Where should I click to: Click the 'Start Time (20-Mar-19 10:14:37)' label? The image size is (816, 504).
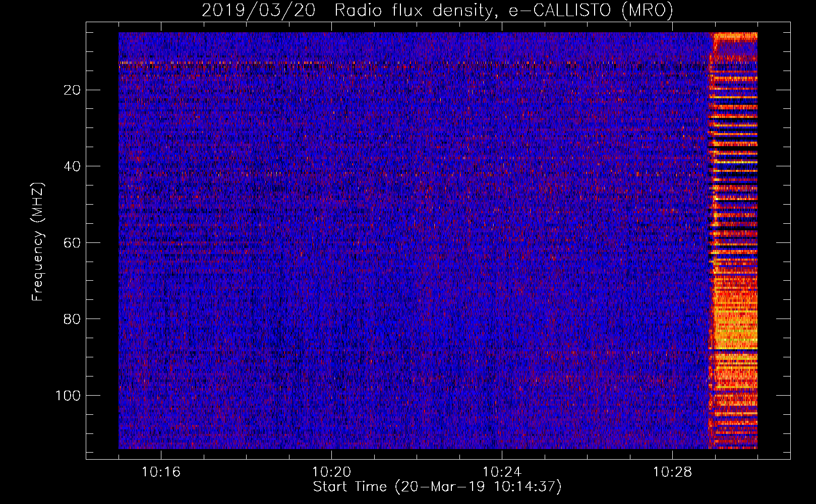[x=437, y=487]
